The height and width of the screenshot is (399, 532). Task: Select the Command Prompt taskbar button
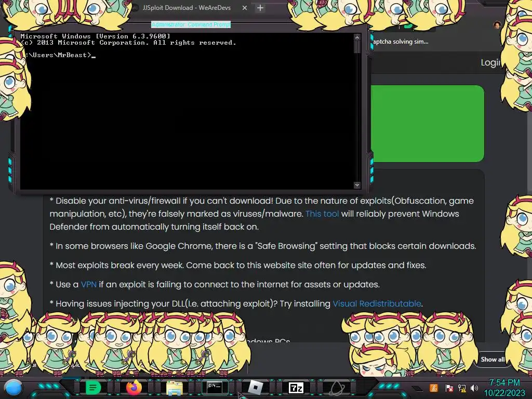click(215, 388)
